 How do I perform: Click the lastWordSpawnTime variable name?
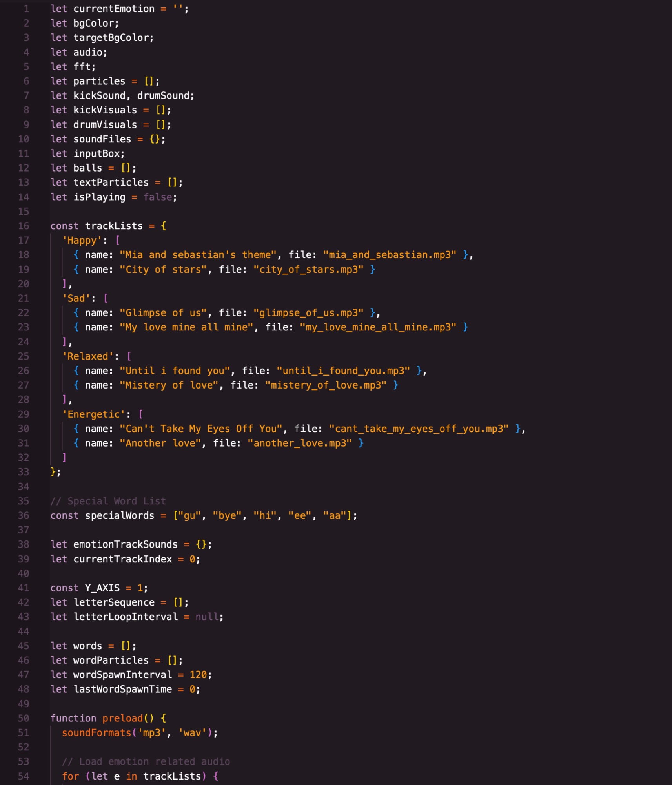click(123, 690)
